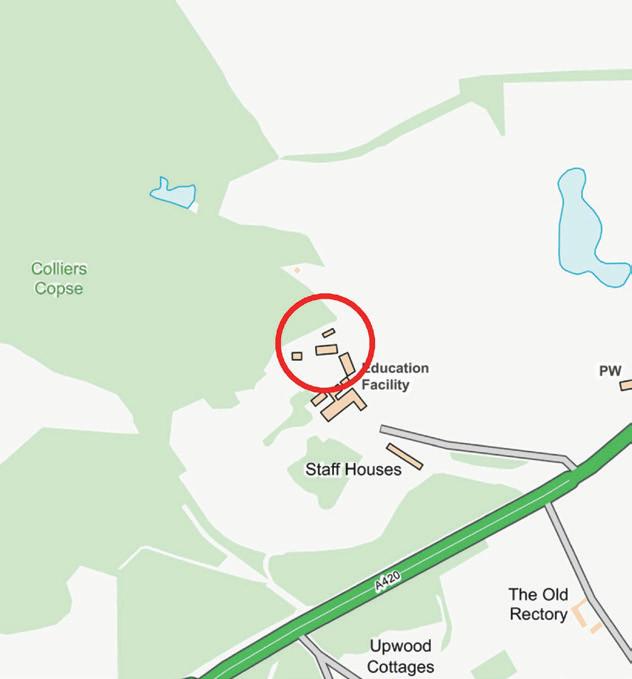Image resolution: width=632 pixels, height=679 pixels.
Task: Click the central building inside red circle
Action: (x=327, y=350)
